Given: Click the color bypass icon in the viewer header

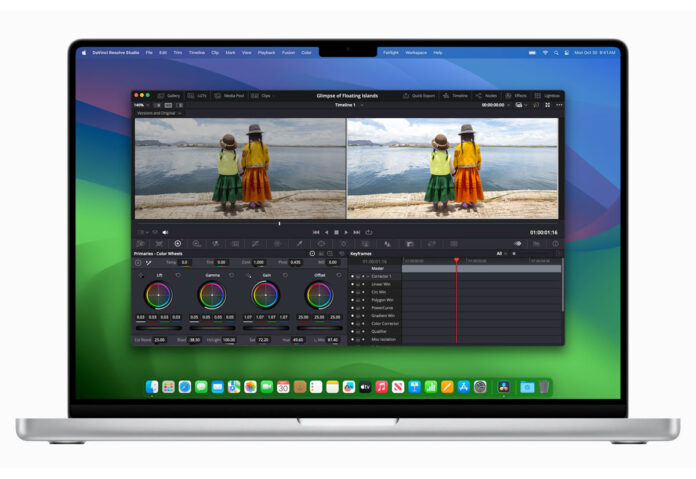Looking at the screenshot, I should (x=536, y=105).
